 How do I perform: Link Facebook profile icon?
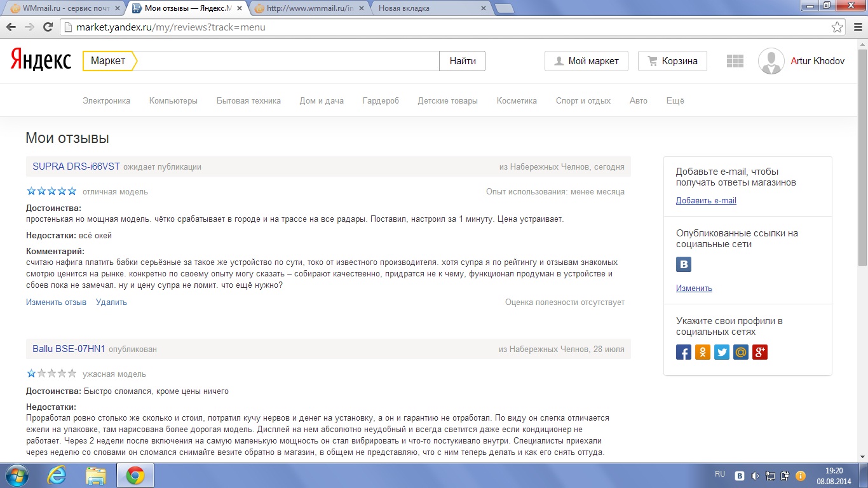(684, 352)
